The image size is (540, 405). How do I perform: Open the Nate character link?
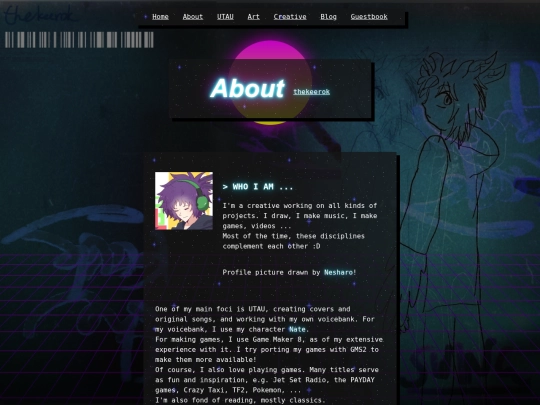click(297, 329)
